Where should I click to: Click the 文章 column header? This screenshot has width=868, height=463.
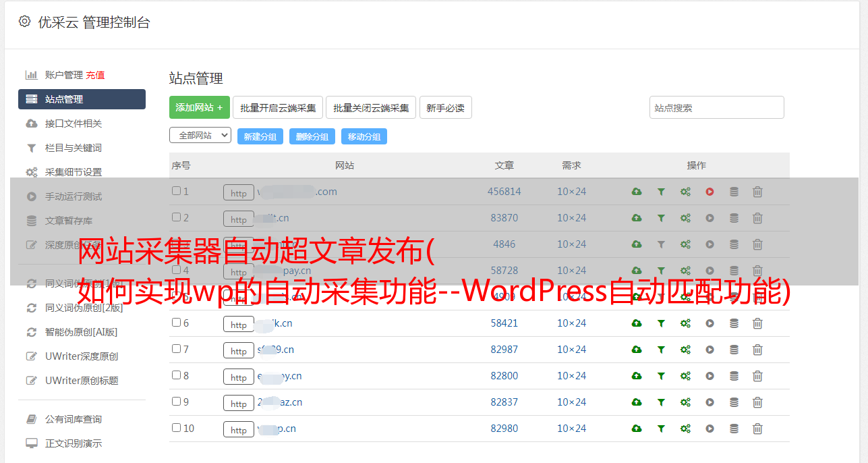click(x=504, y=165)
